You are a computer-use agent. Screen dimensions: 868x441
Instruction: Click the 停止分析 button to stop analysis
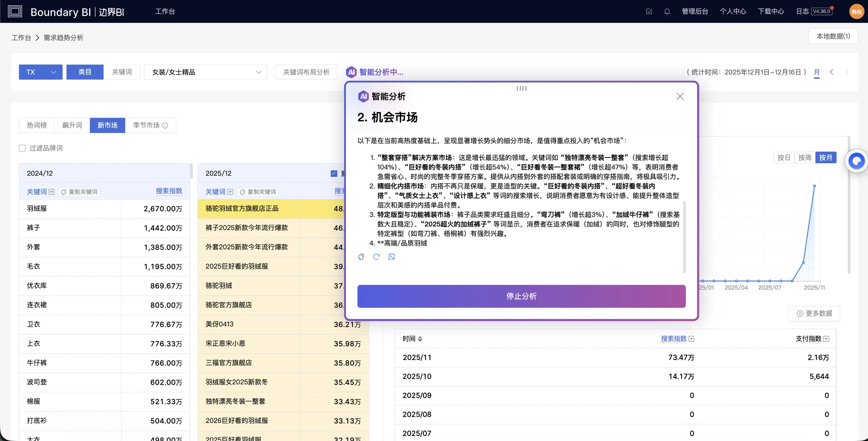point(521,296)
